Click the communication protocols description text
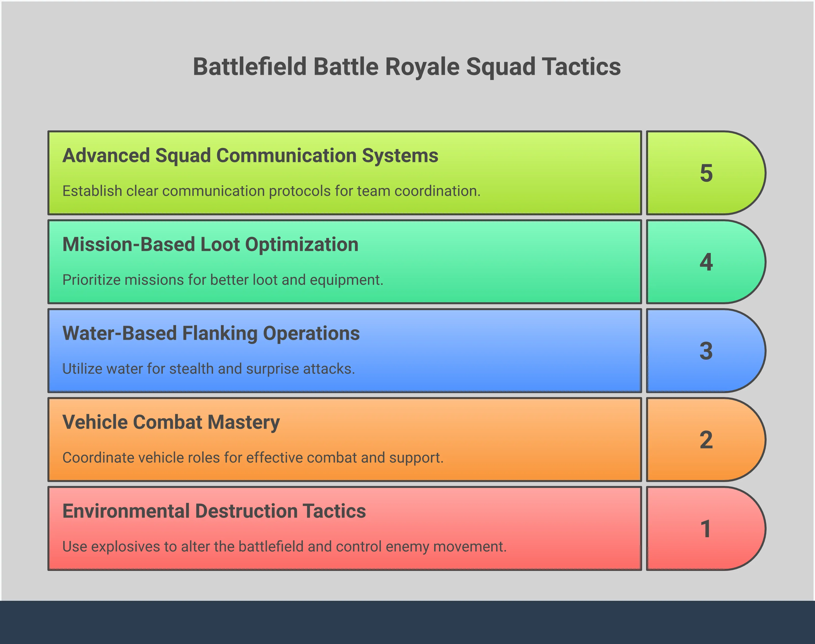815x644 pixels. [x=271, y=191]
